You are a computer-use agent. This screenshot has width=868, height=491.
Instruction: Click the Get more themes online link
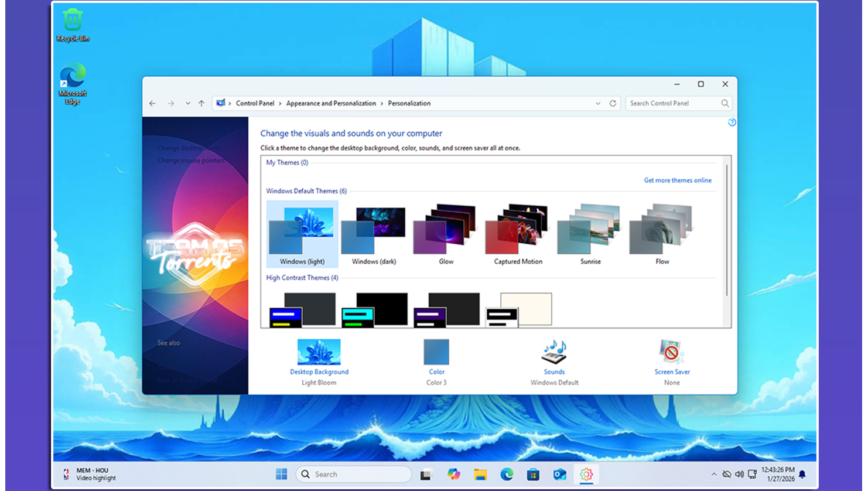678,180
